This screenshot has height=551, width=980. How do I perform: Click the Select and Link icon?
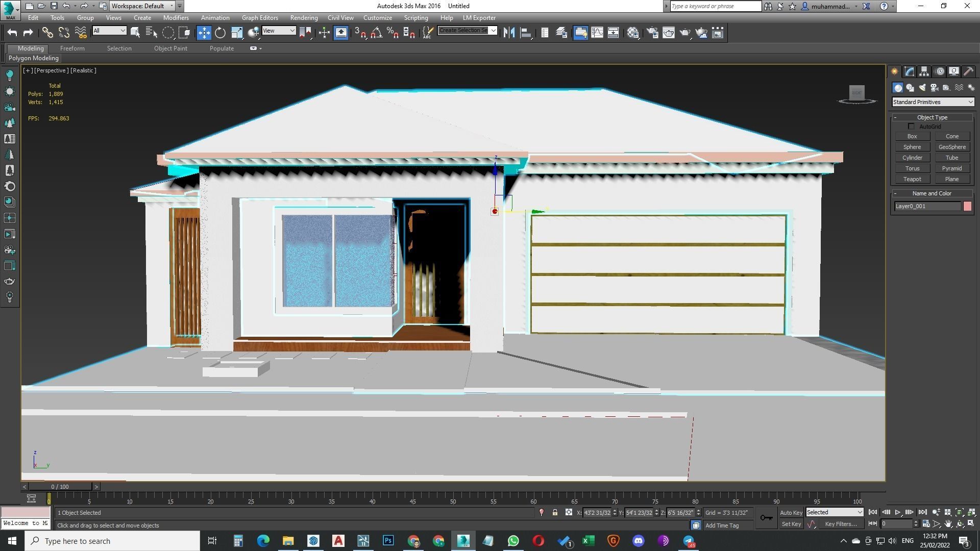pyautogui.click(x=47, y=33)
